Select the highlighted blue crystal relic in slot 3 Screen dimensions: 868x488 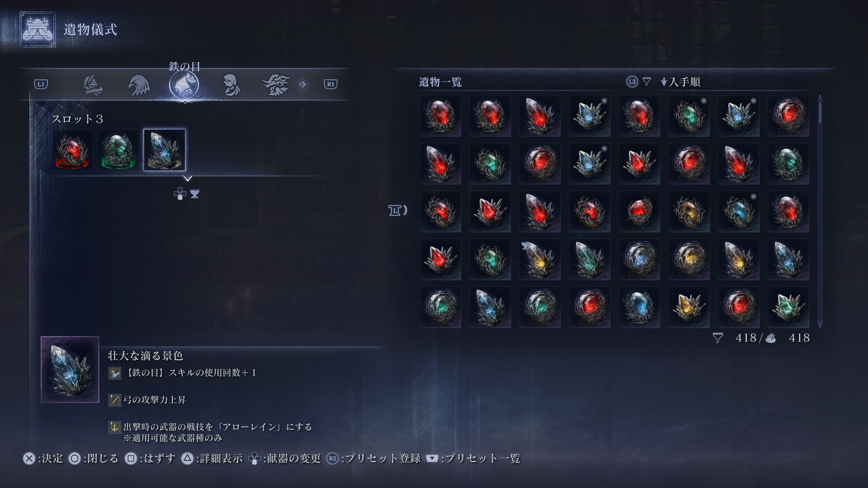click(x=164, y=150)
